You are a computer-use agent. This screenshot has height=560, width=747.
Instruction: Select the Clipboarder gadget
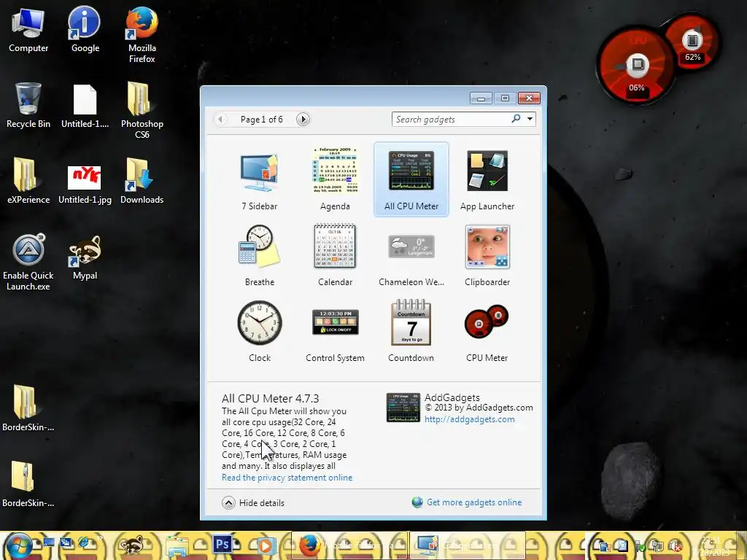(x=487, y=255)
